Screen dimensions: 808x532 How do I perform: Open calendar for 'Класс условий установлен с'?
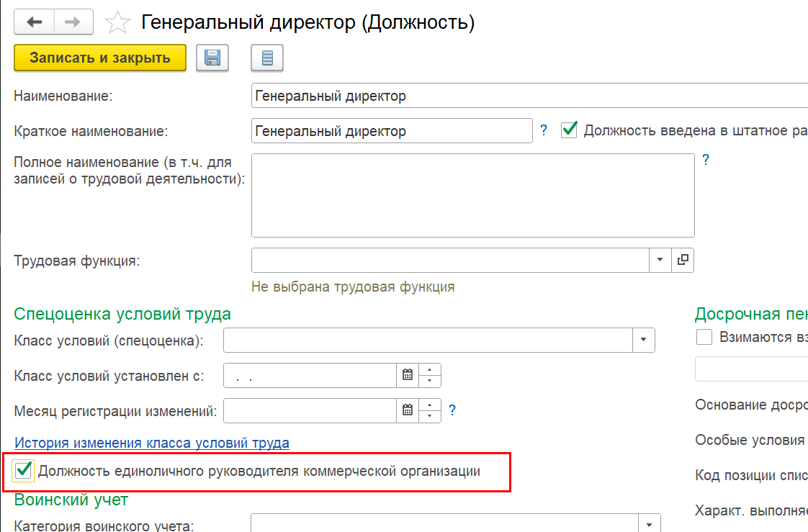408,375
